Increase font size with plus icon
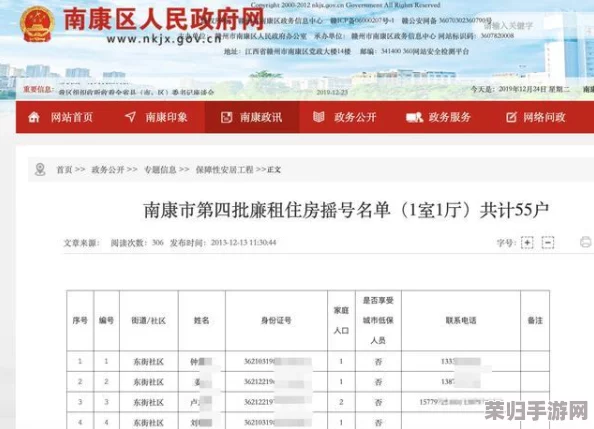Image resolution: width=594 pixels, height=429 pixels. pos(527,242)
